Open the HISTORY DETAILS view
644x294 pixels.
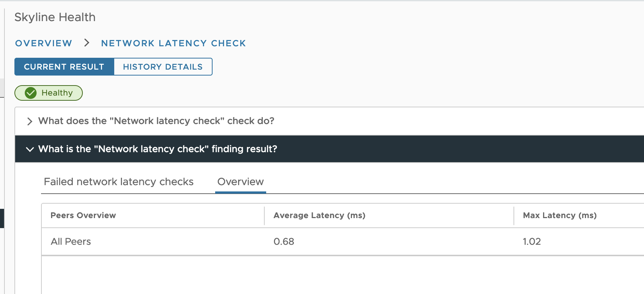pyautogui.click(x=163, y=67)
